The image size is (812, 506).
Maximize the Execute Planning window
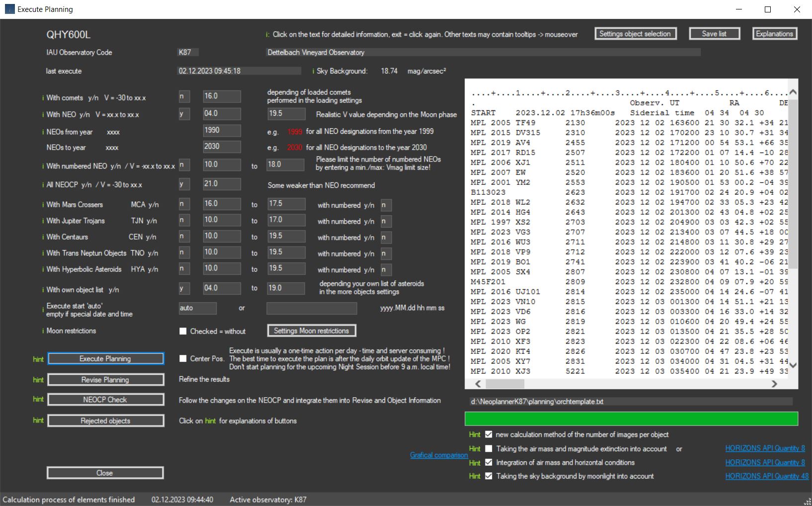click(x=768, y=9)
